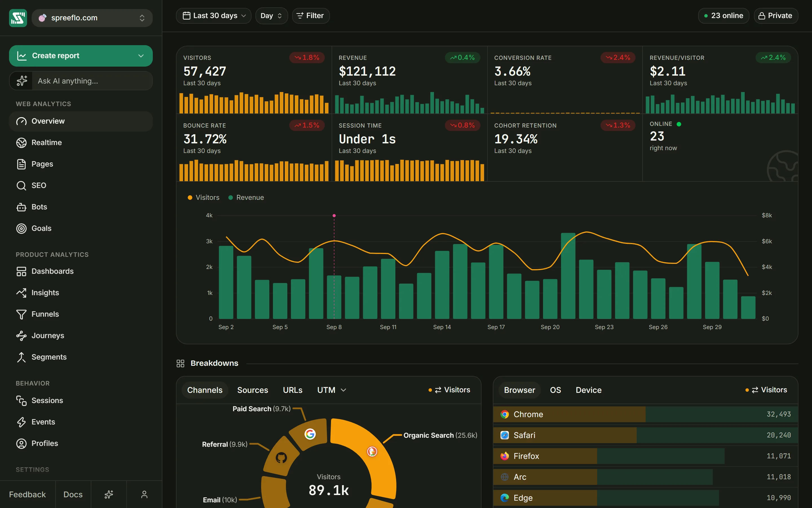Click the Feedback button
Viewport: 812px width, 508px height.
pos(28,494)
